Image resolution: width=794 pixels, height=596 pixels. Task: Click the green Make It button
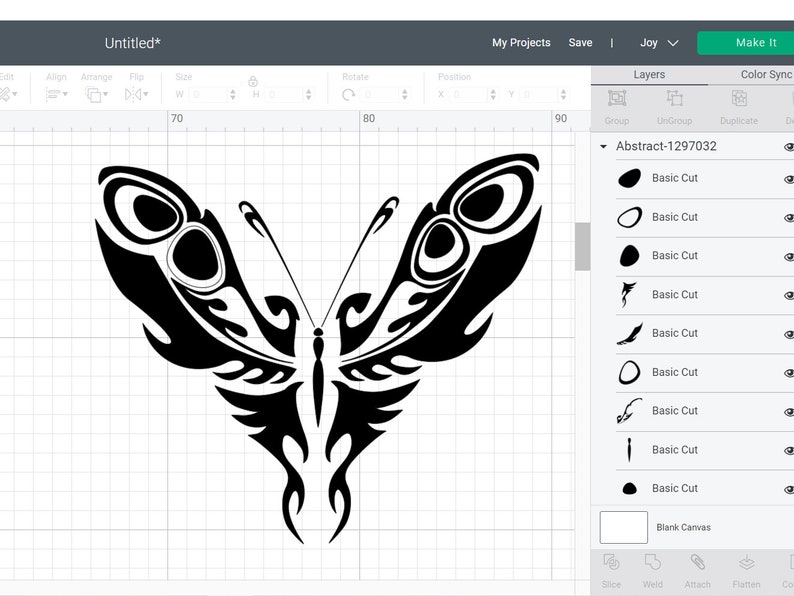click(x=745, y=43)
